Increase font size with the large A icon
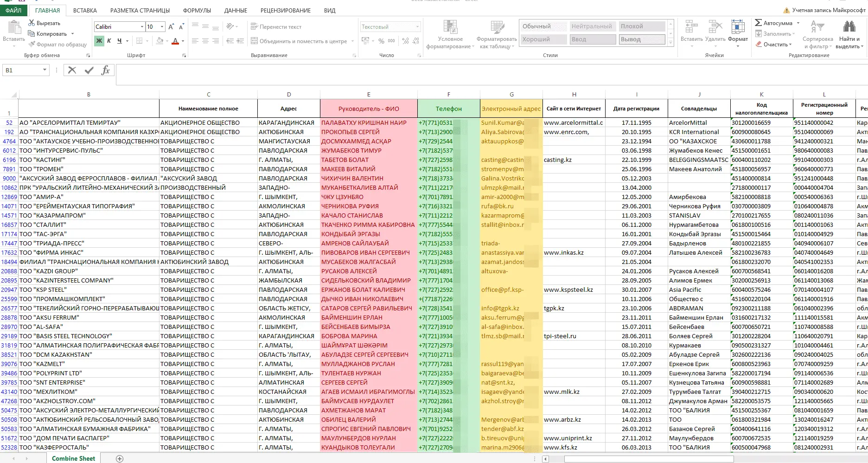The height and width of the screenshot is (463, 868). (171, 27)
